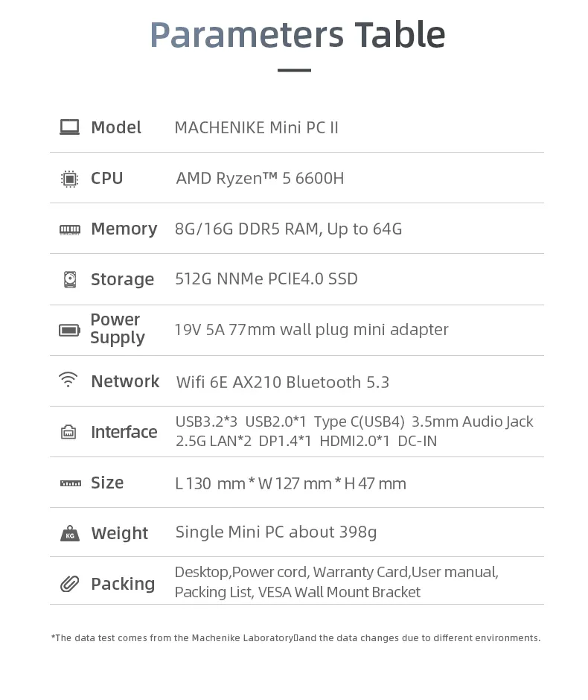
Task: Click the laptop icon beside Model
Action: pos(70,127)
